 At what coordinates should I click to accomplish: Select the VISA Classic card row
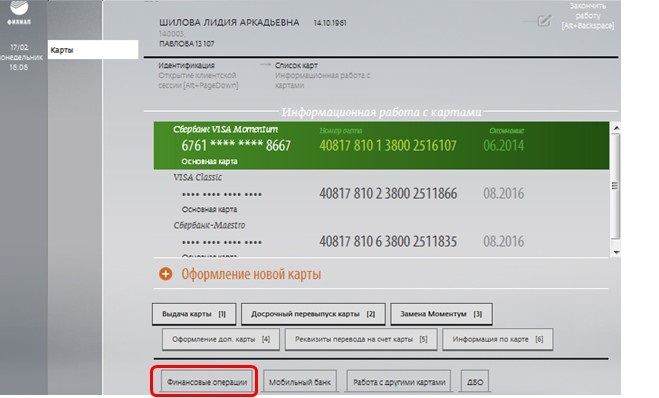(x=381, y=194)
